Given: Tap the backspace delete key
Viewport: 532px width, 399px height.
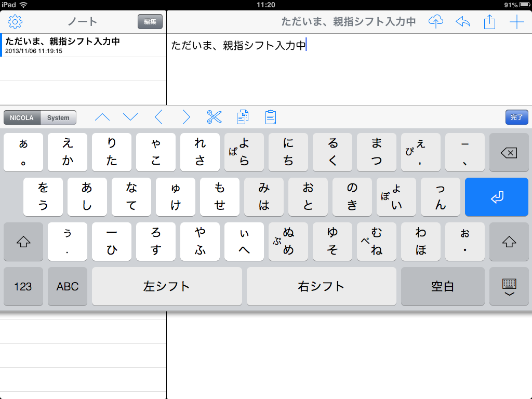Looking at the screenshot, I should pyautogui.click(x=509, y=152).
